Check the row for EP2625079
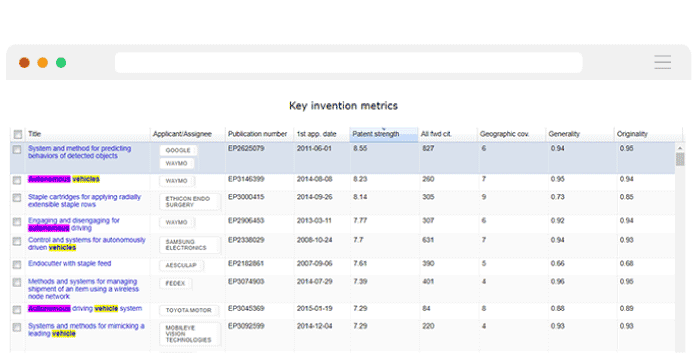696x363 pixels. click(17, 150)
